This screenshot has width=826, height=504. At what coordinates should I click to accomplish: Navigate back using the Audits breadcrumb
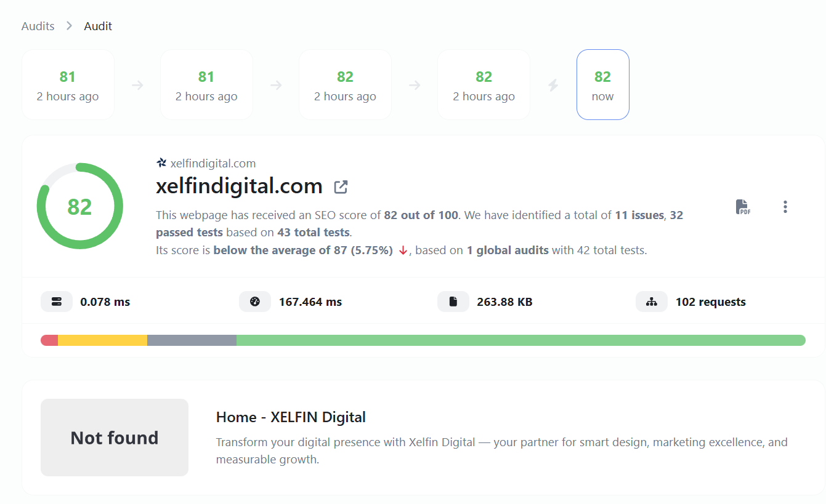(x=38, y=26)
